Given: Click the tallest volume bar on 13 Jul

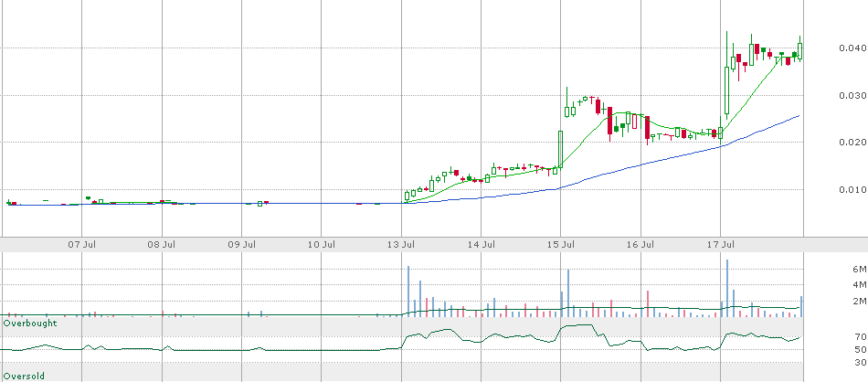Looking at the screenshot, I should point(408,292).
